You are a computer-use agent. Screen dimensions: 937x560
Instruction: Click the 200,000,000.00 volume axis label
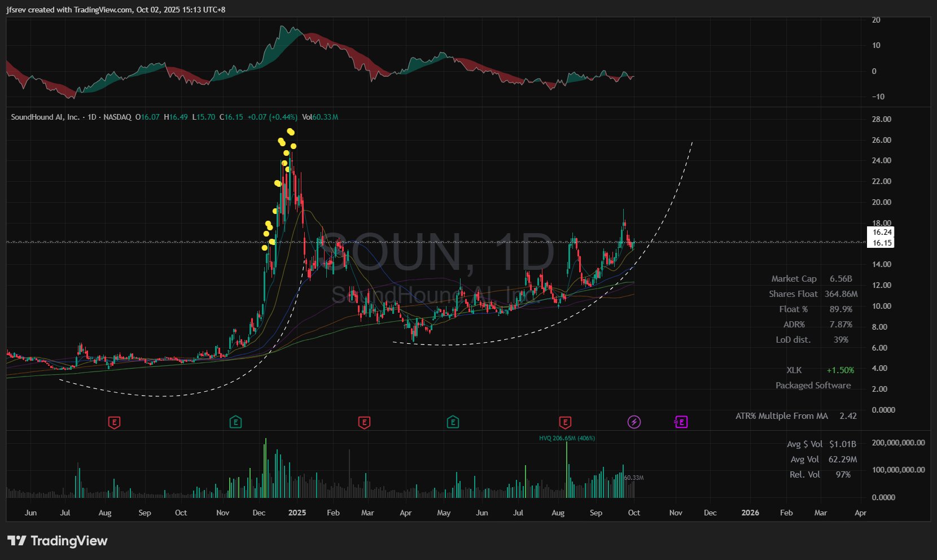[899, 443]
